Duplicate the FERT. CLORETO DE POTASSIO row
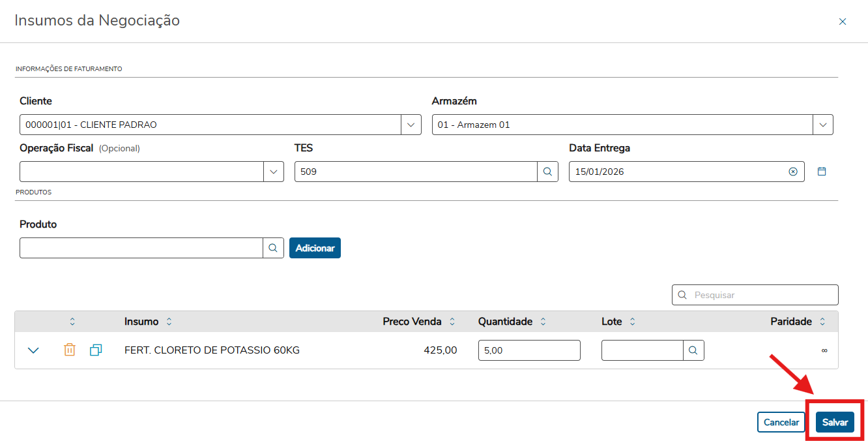Screen dimensions: 868x441 [96, 350]
